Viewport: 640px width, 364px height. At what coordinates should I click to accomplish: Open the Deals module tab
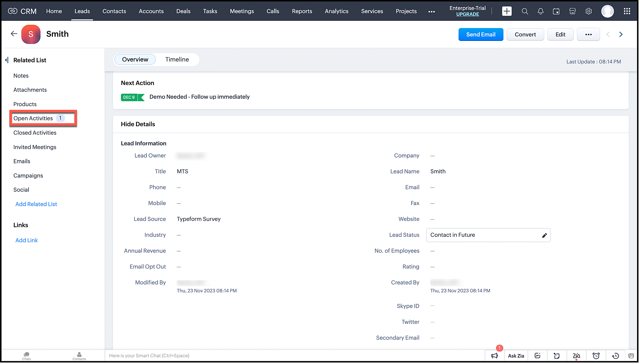(x=183, y=11)
